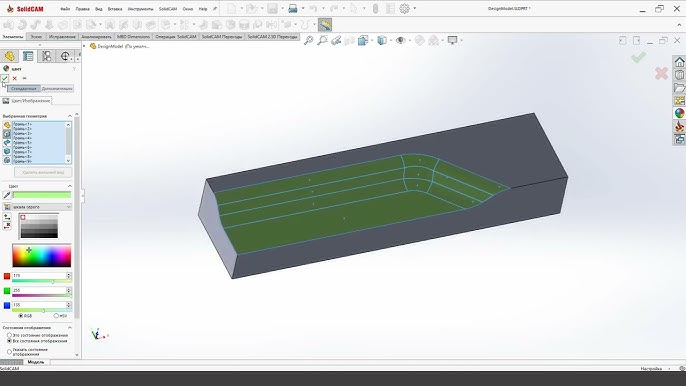Collapse the 'Состояния отображения' section
Viewport: 686px width, 386px height.
[70, 328]
